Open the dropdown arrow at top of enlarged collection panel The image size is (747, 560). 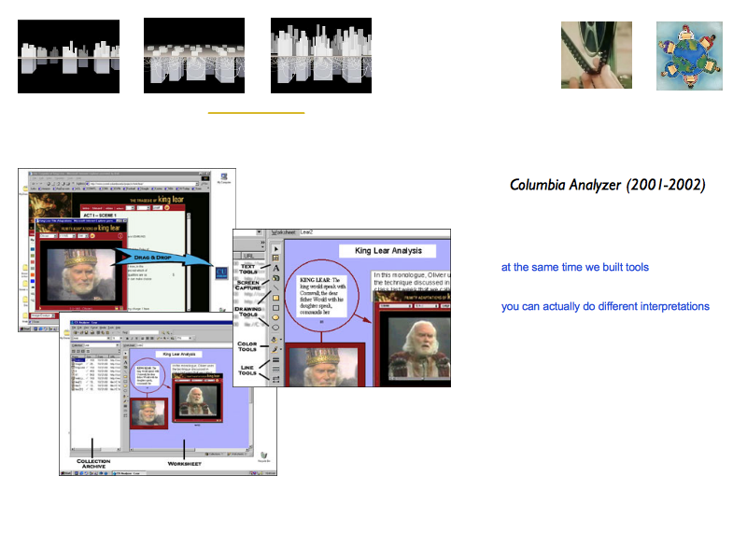point(259,232)
